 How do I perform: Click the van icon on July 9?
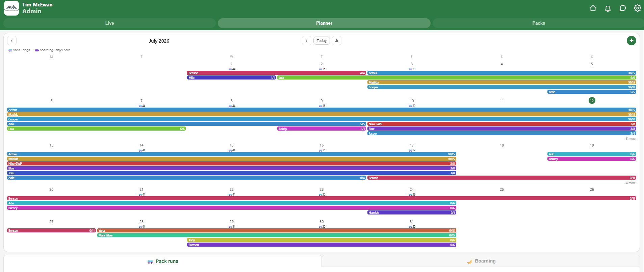(320, 106)
